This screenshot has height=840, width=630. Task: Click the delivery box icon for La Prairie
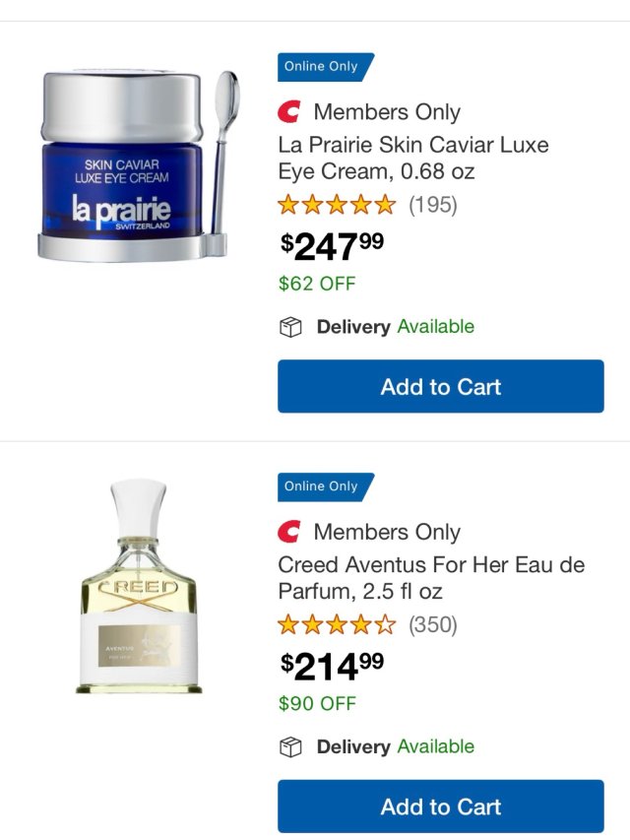(289, 327)
